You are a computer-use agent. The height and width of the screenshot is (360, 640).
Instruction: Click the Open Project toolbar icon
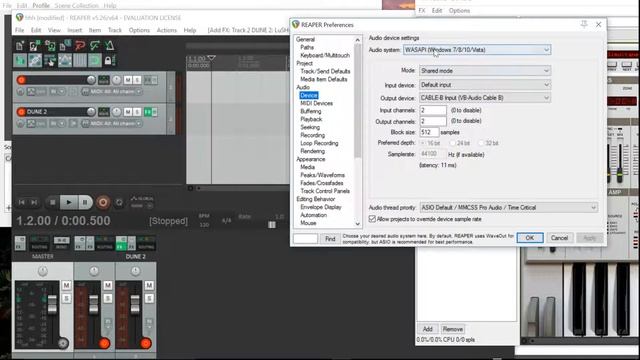tap(35, 46)
